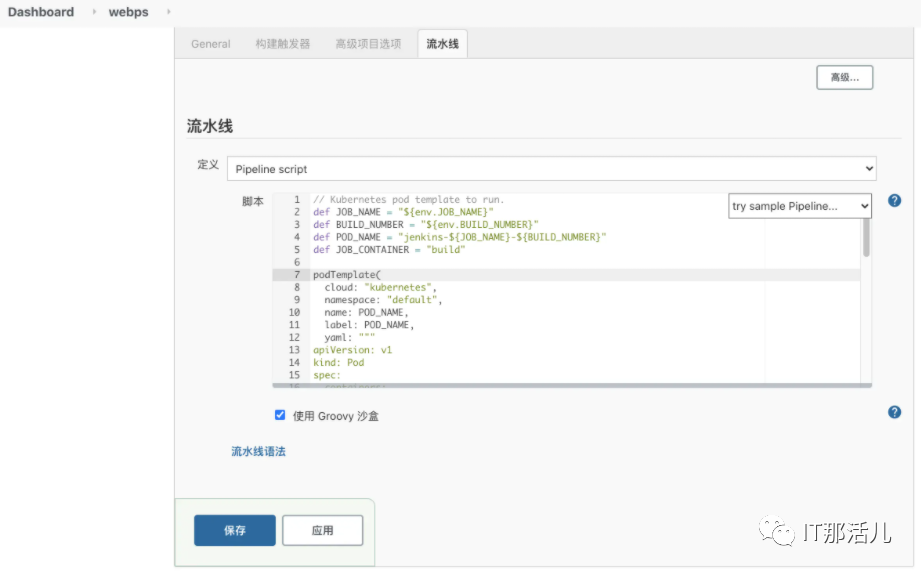This screenshot has width=921, height=573.
Task: Select the 流水线 tab
Action: 442,44
